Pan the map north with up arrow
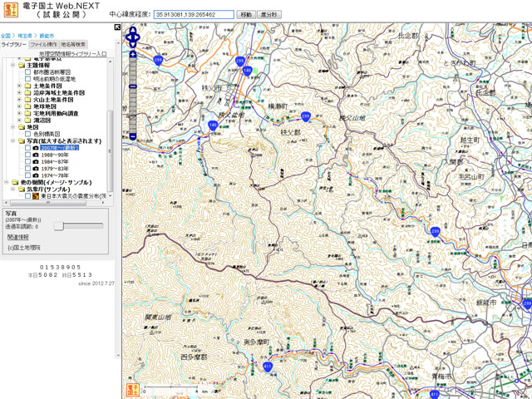532x399 pixels. (132, 32)
